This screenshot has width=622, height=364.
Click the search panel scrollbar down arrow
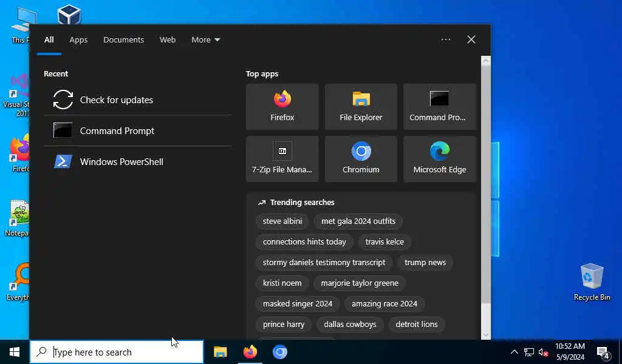tap(485, 335)
